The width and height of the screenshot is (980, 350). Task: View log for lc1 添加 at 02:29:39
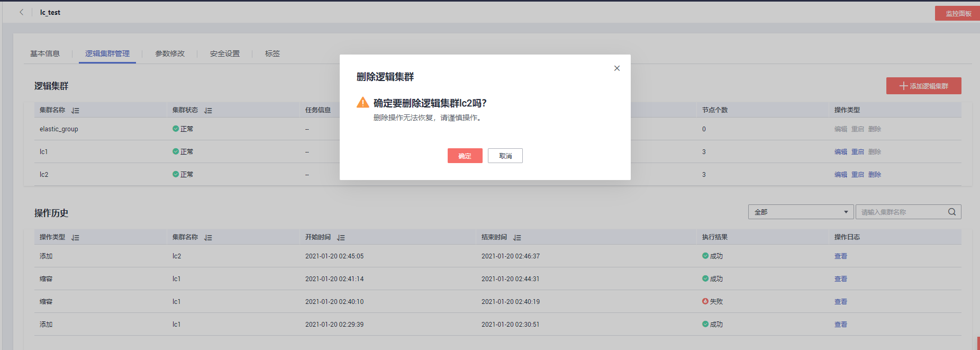[841, 325]
